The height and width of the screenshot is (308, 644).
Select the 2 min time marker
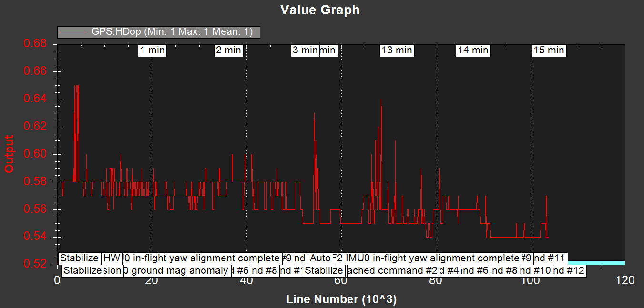coord(228,50)
